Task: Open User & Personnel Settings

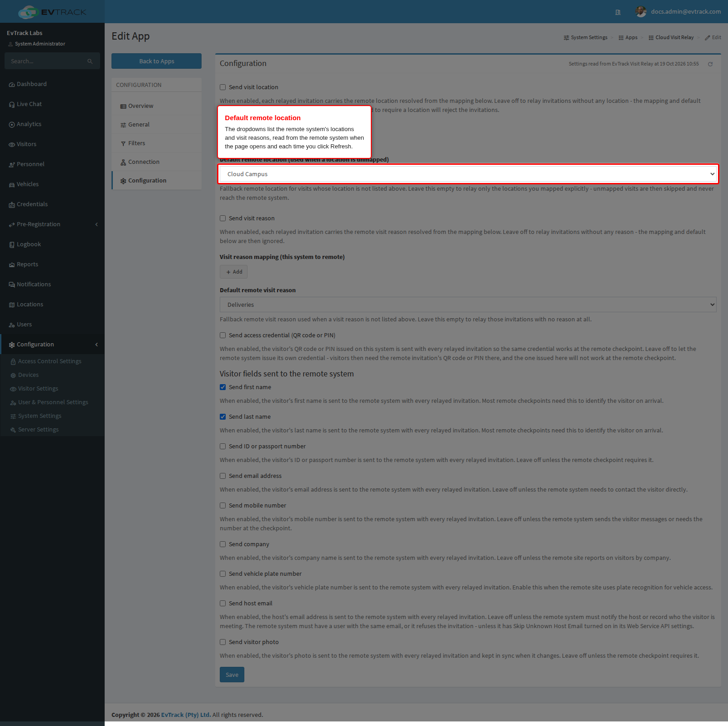Action: click(x=52, y=402)
